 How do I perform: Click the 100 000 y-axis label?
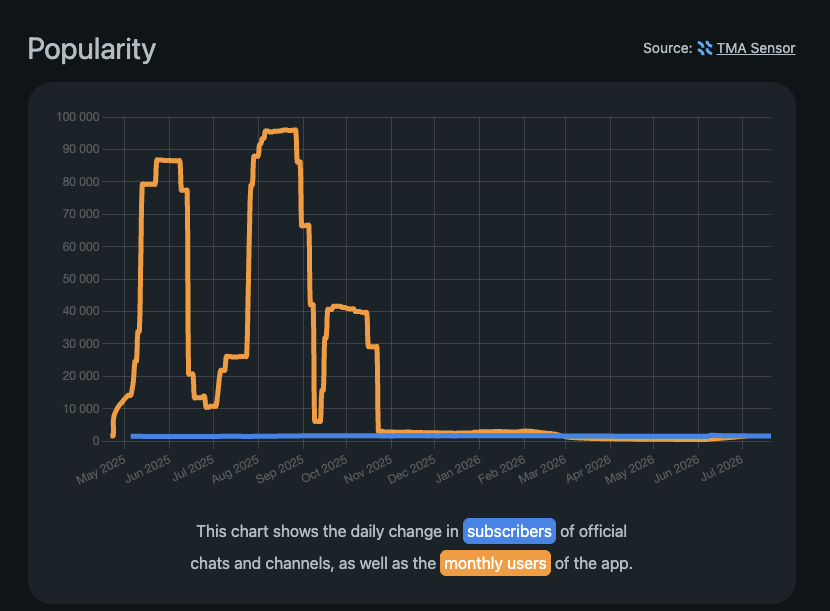click(78, 117)
